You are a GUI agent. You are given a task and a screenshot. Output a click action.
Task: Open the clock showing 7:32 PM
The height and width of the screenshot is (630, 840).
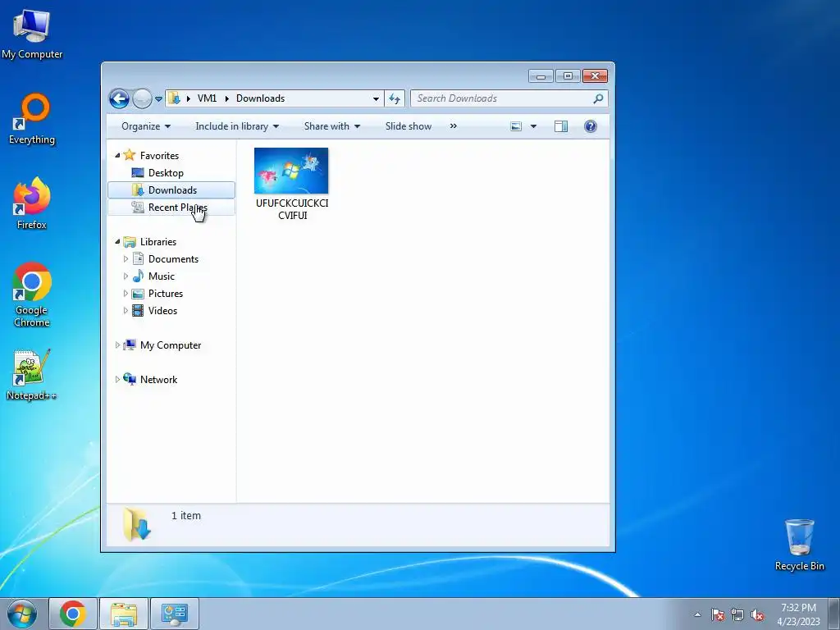pos(798,614)
